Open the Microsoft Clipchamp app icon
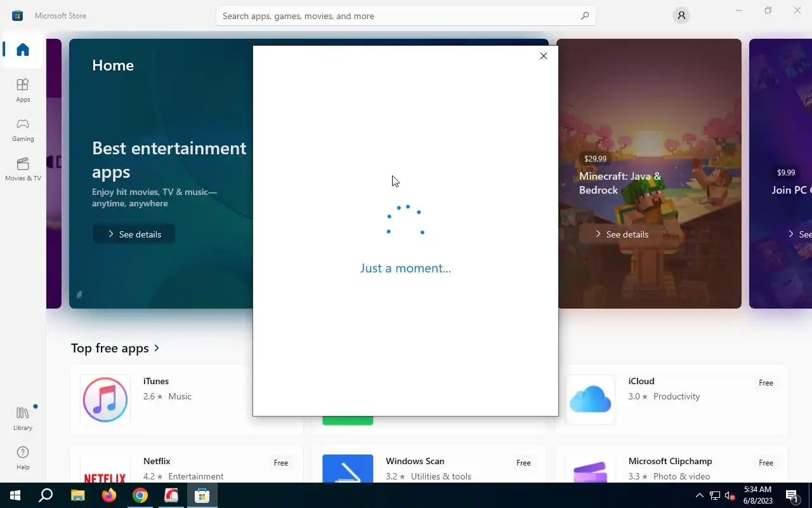Viewport: 812px width, 508px height. [590, 469]
